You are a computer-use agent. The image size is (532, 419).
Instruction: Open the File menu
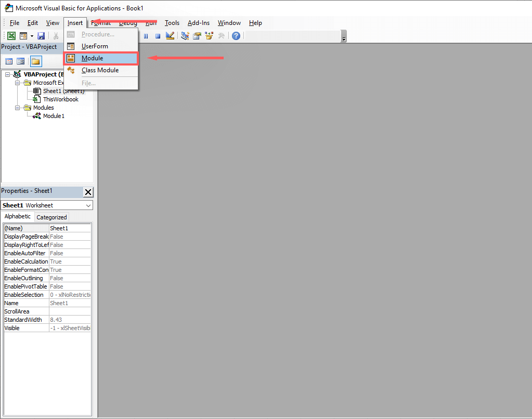[14, 23]
